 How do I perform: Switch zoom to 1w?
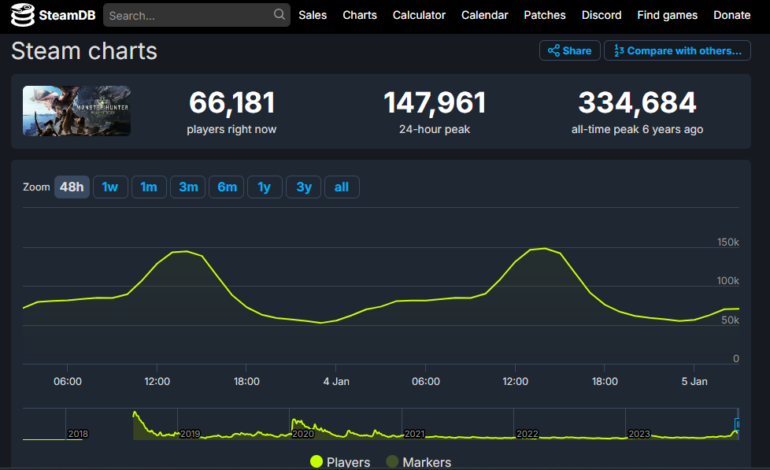tap(110, 187)
